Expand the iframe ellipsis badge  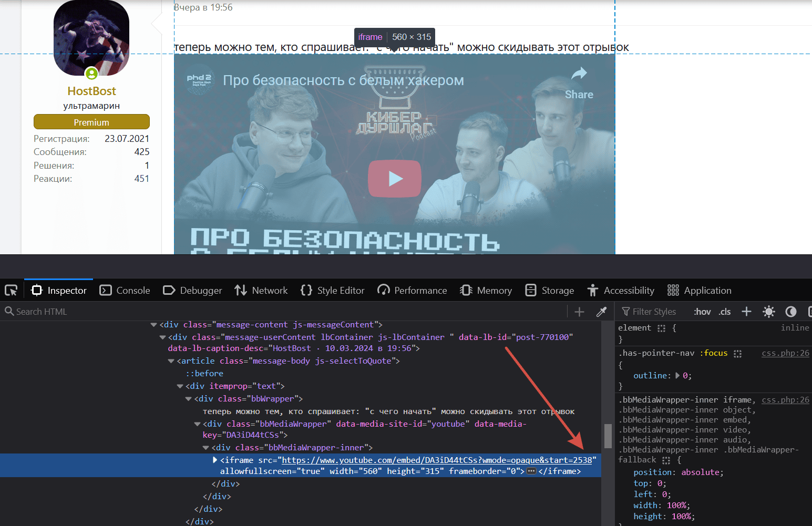coord(531,471)
